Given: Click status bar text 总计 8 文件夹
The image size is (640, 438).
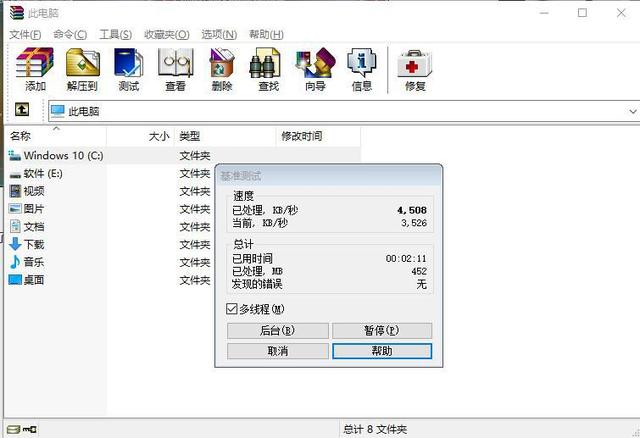Looking at the screenshot, I should point(375,429).
